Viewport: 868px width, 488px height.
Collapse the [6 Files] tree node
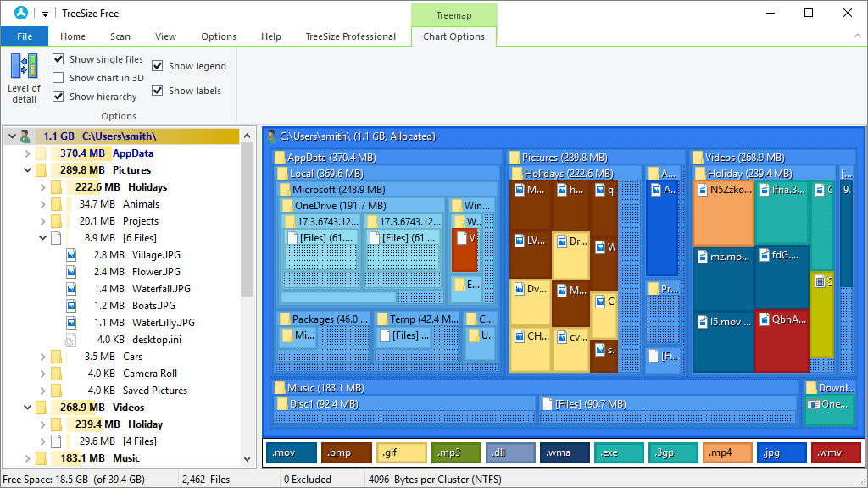(x=42, y=238)
